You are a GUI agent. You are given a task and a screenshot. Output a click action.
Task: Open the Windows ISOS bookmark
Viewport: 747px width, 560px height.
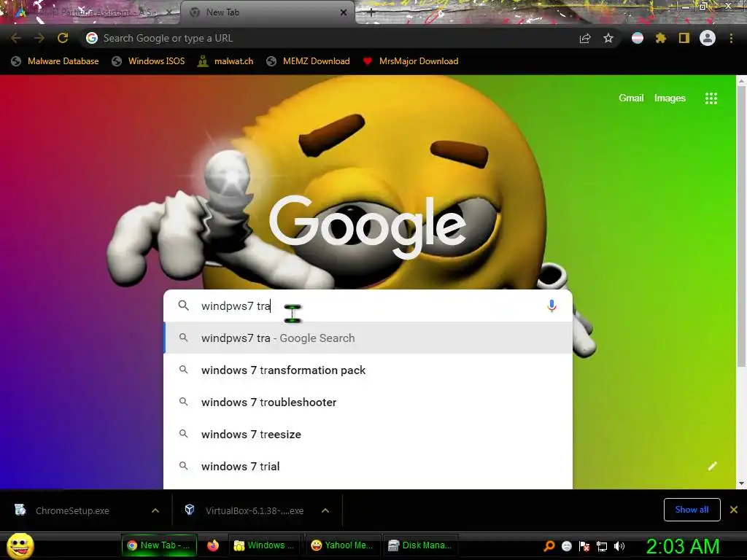point(148,61)
